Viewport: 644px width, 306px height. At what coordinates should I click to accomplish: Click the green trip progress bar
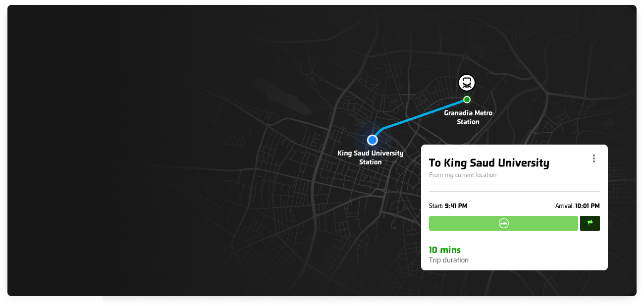click(503, 223)
